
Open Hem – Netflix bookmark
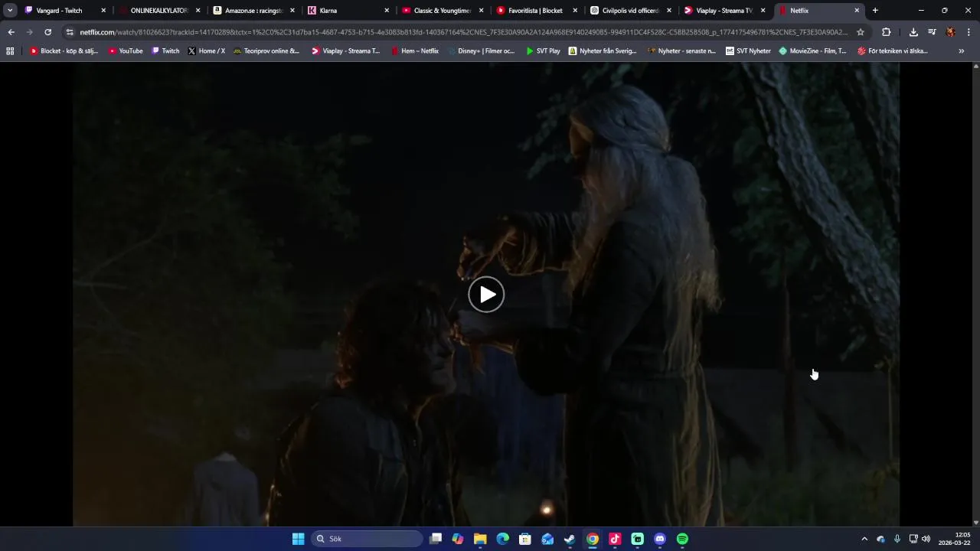click(415, 51)
